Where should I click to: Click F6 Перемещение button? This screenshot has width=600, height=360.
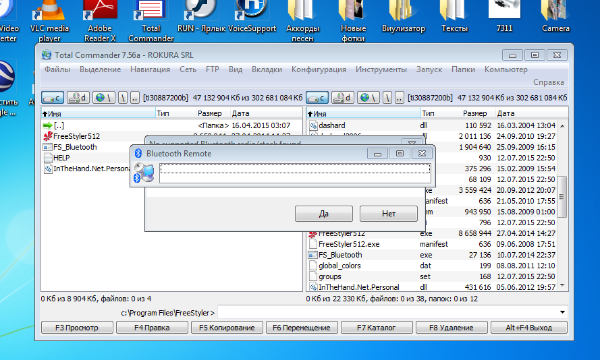[302, 327]
